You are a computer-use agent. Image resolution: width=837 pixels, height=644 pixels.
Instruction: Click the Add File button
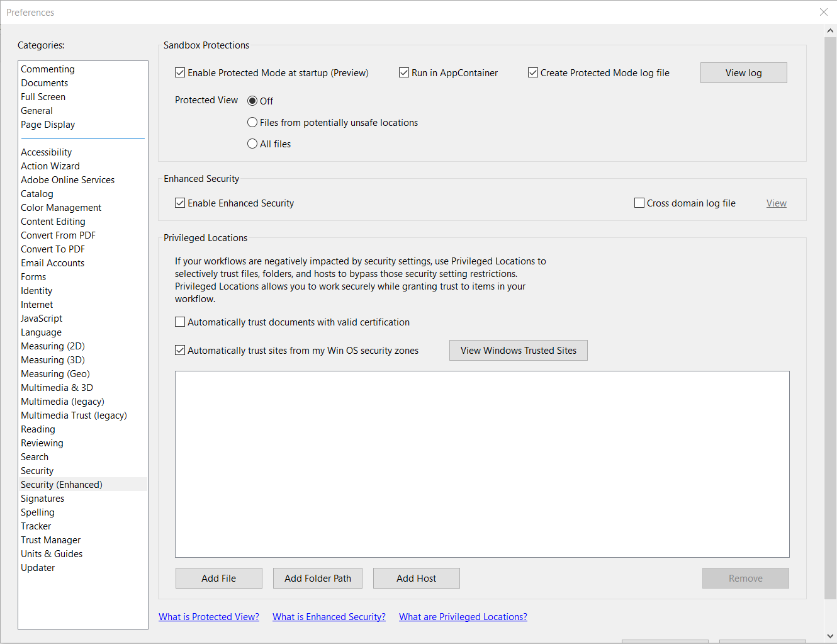tap(218, 578)
